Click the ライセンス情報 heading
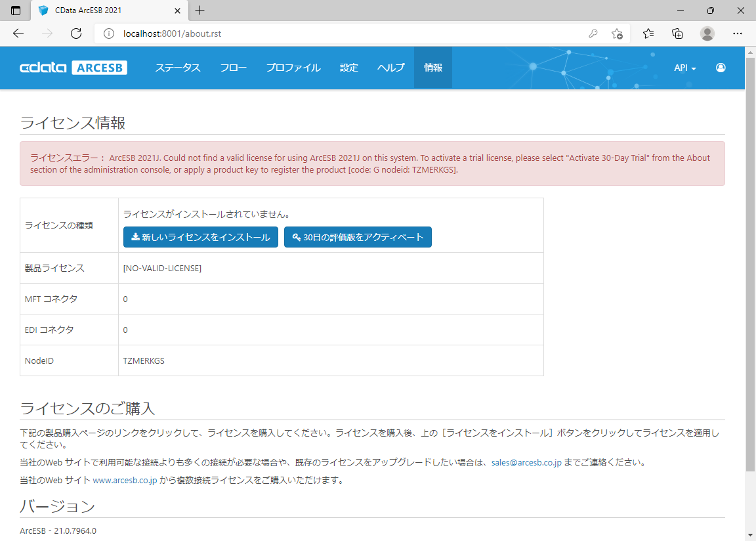This screenshot has height=541, width=756. (x=73, y=123)
